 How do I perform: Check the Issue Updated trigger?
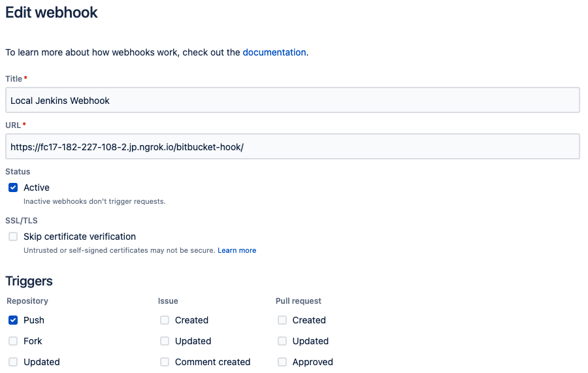click(x=165, y=341)
